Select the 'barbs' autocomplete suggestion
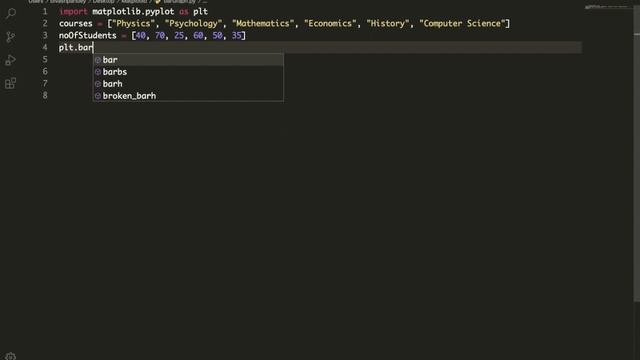The width and height of the screenshot is (640, 360). click(188, 72)
